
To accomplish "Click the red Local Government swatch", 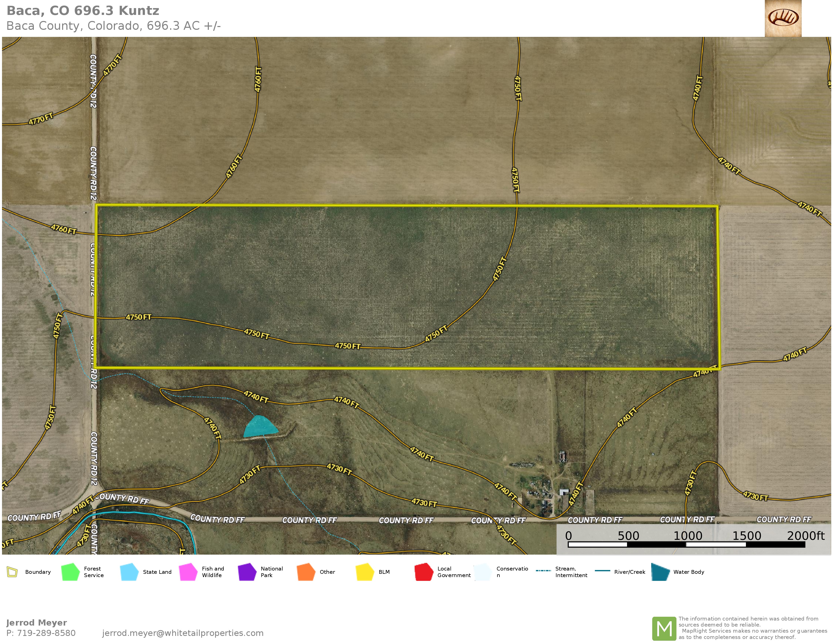I will pyautogui.click(x=424, y=572).
